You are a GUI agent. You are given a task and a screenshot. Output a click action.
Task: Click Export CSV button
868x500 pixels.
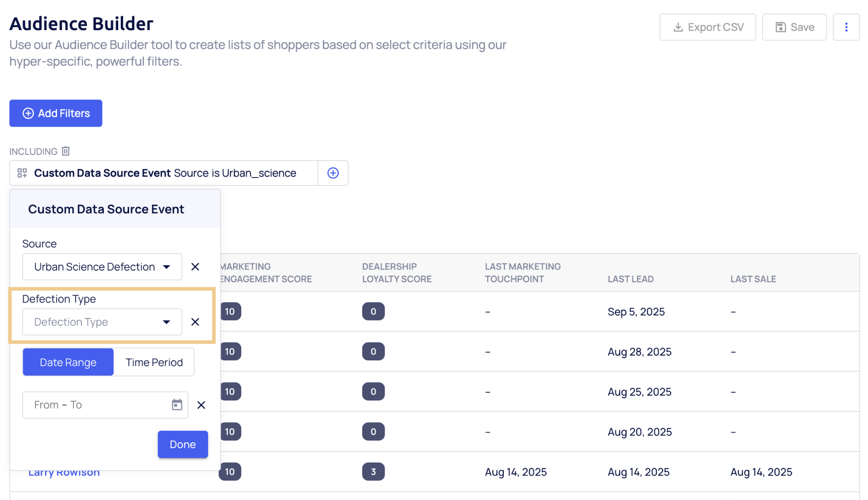click(x=707, y=27)
